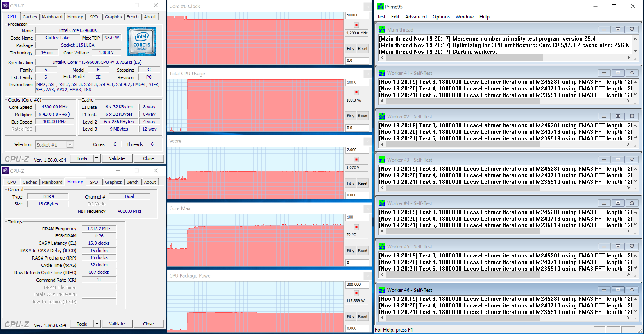Open the About tab in the Memory CPU-Z window
The width and height of the screenshot is (644, 334).
point(150,182)
